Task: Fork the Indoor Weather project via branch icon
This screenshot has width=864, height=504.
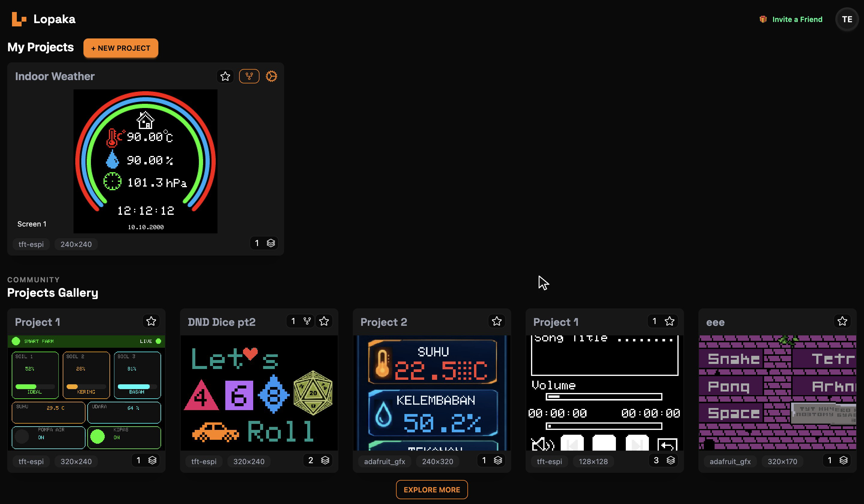Action: [x=249, y=76]
